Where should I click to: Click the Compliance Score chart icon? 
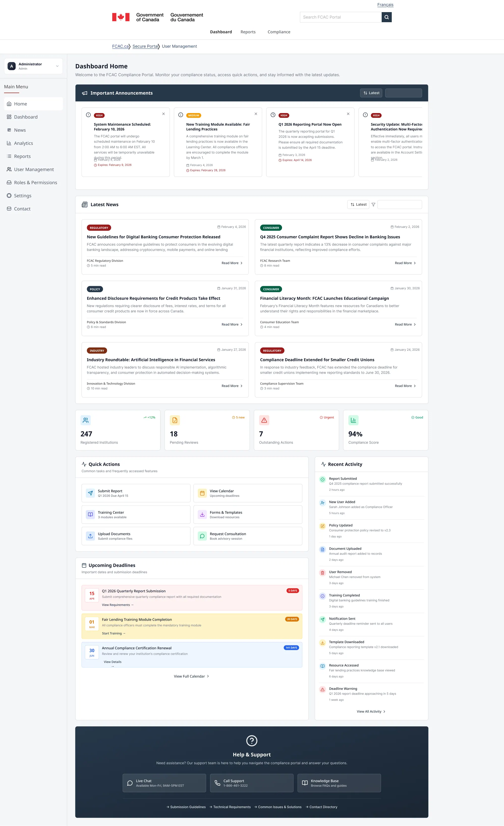click(353, 420)
